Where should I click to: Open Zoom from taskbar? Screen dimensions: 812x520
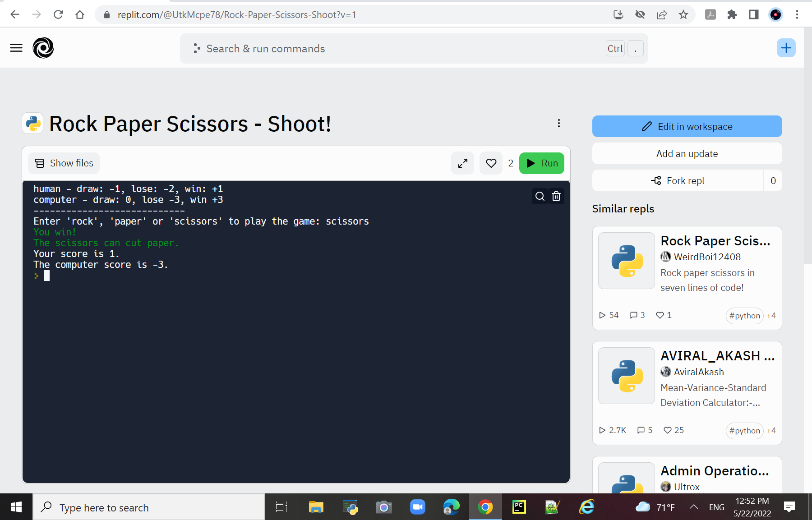(418, 507)
